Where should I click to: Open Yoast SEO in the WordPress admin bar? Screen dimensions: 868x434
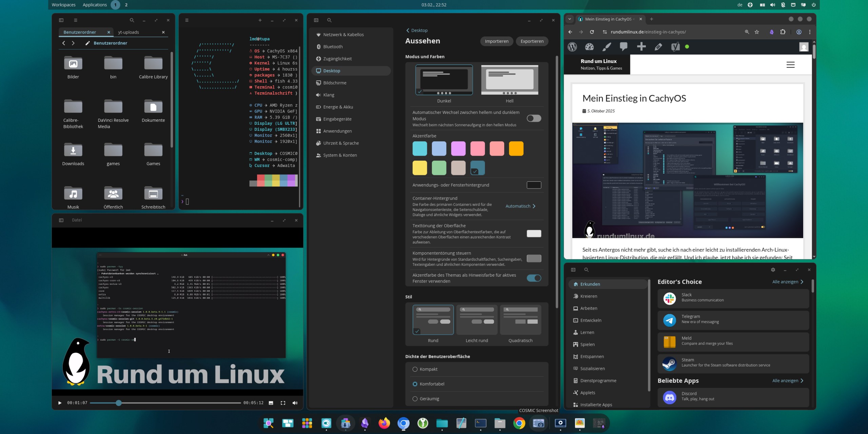coord(675,47)
